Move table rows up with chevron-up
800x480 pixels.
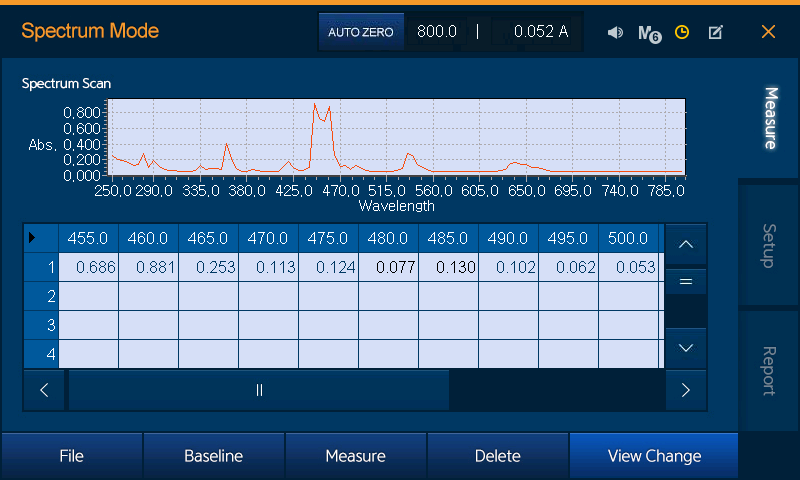[x=686, y=244]
